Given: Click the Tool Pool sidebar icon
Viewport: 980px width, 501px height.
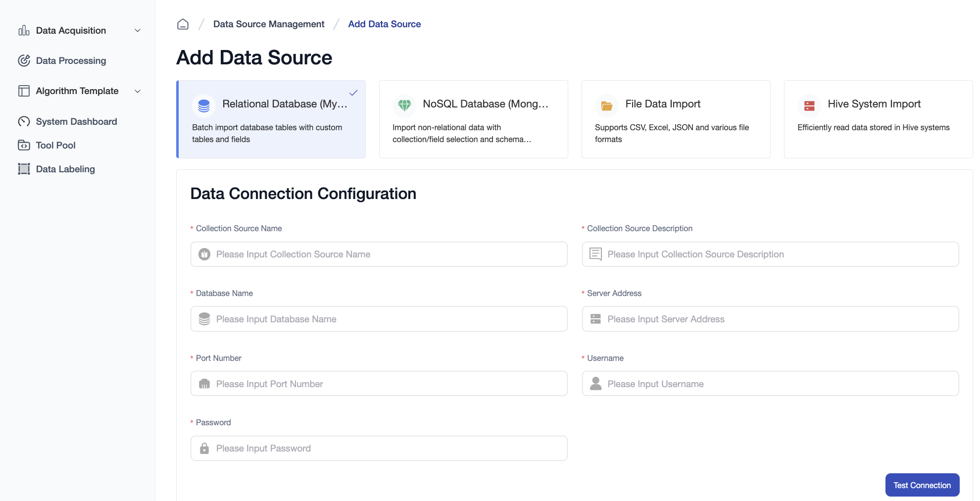Looking at the screenshot, I should pyautogui.click(x=24, y=146).
